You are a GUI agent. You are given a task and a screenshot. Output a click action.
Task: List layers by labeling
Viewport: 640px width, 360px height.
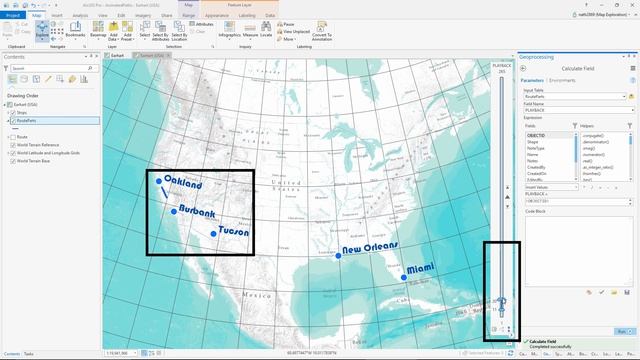pyautogui.click(x=72, y=79)
